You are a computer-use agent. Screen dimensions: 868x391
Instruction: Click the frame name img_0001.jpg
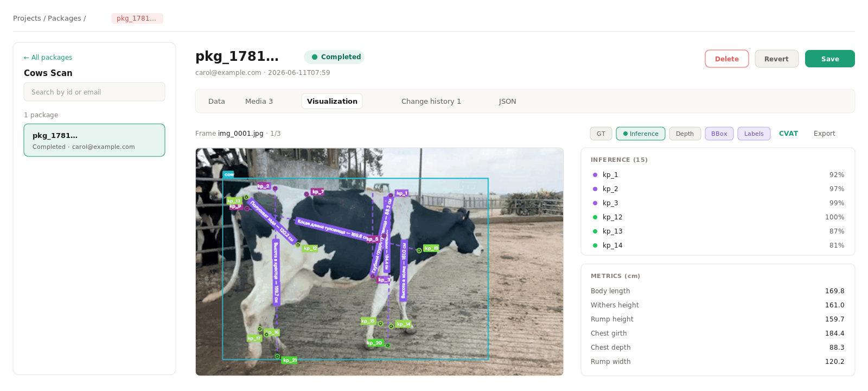(240, 134)
